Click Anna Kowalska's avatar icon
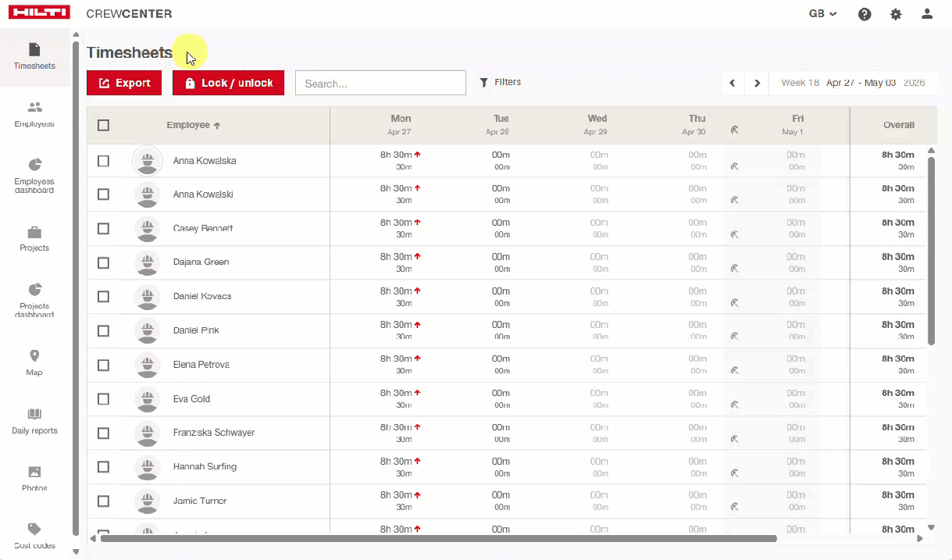This screenshot has height=560, width=952. [148, 161]
